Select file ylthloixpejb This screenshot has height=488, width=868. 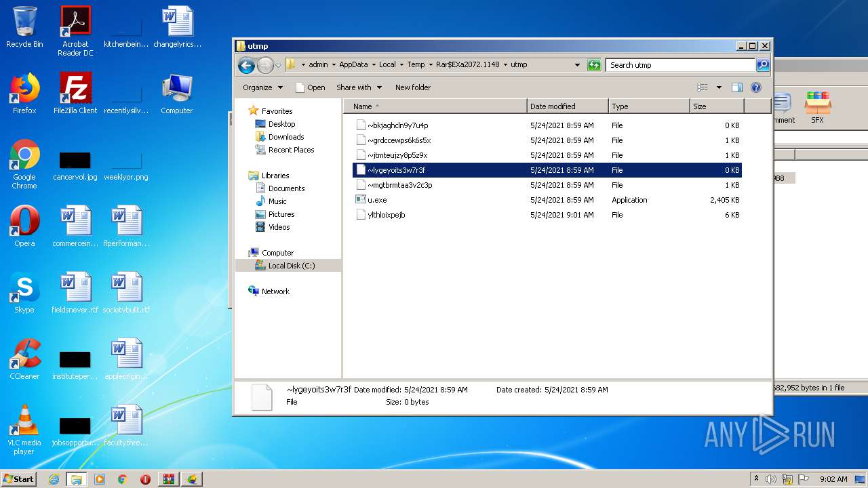[547, 215]
